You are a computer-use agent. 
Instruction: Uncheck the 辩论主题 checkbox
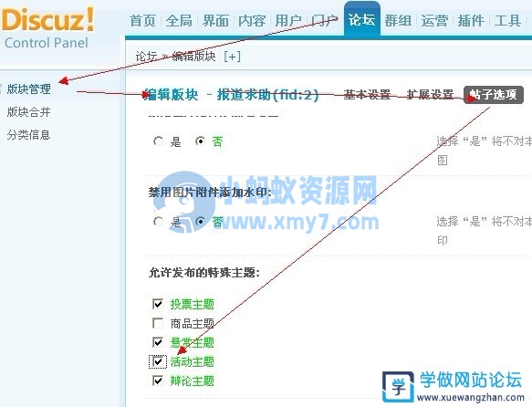158,381
